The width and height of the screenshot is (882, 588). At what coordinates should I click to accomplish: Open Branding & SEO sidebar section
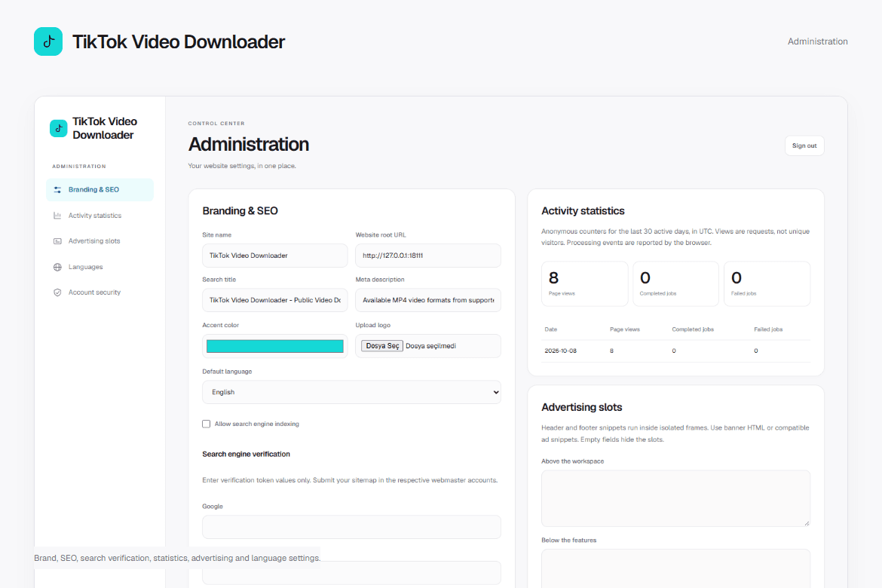[x=100, y=190]
